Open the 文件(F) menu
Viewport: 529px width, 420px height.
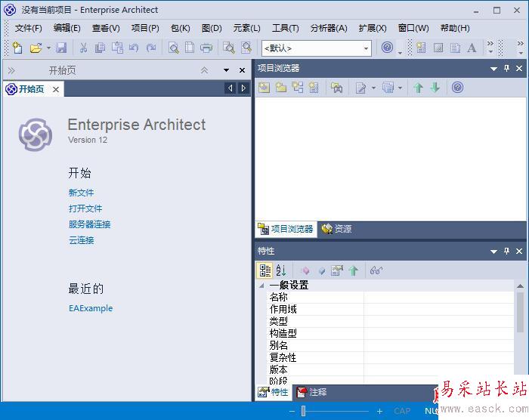pos(29,28)
